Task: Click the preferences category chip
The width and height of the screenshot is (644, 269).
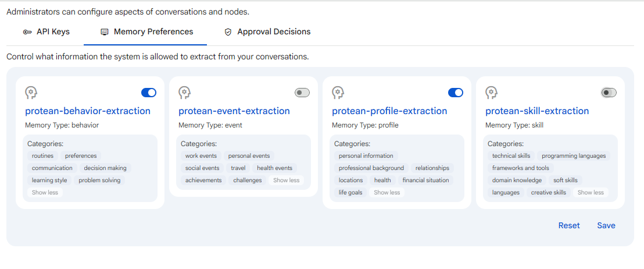Action: [81, 156]
